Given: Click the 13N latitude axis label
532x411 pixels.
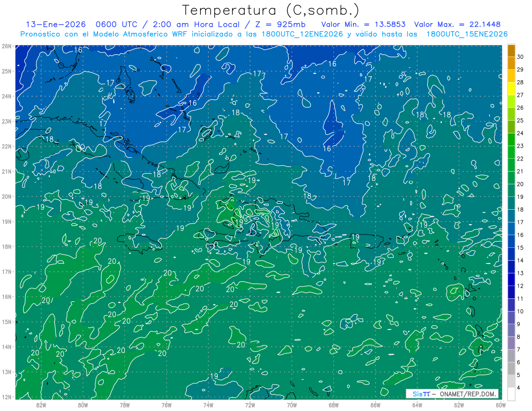Looking at the screenshot, I should [6, 372].
